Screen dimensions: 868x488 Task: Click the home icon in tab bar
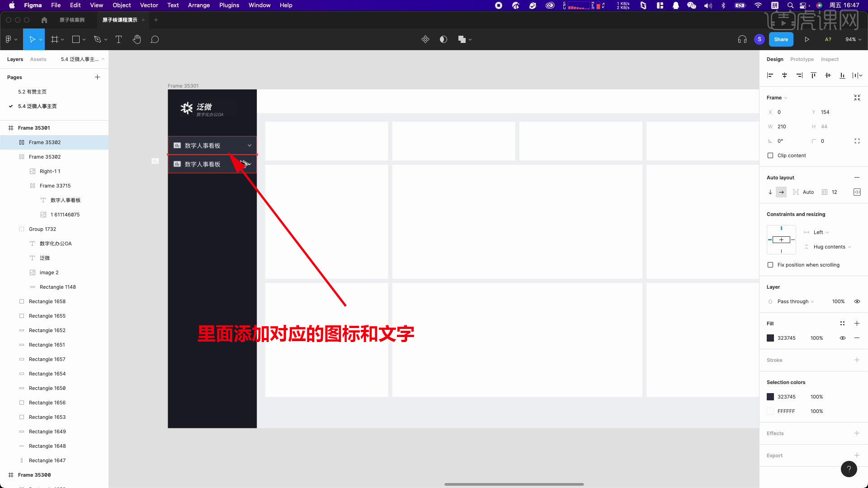44,20
